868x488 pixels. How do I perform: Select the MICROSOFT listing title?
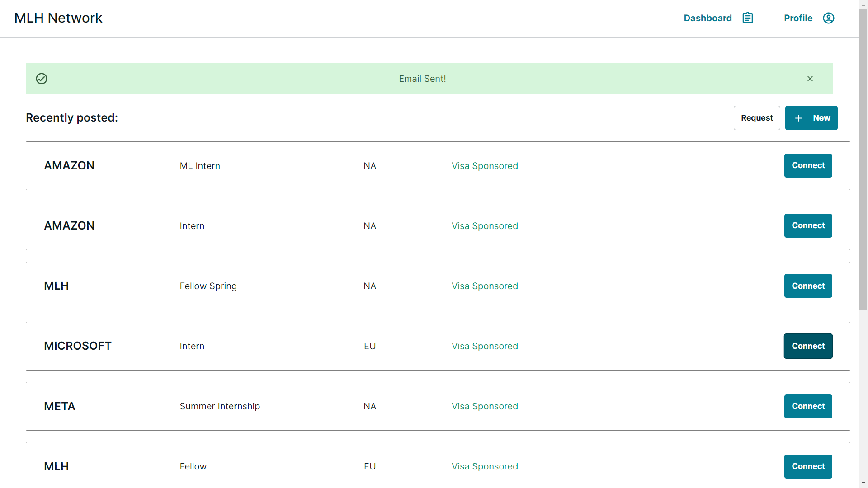coord(78,346)
